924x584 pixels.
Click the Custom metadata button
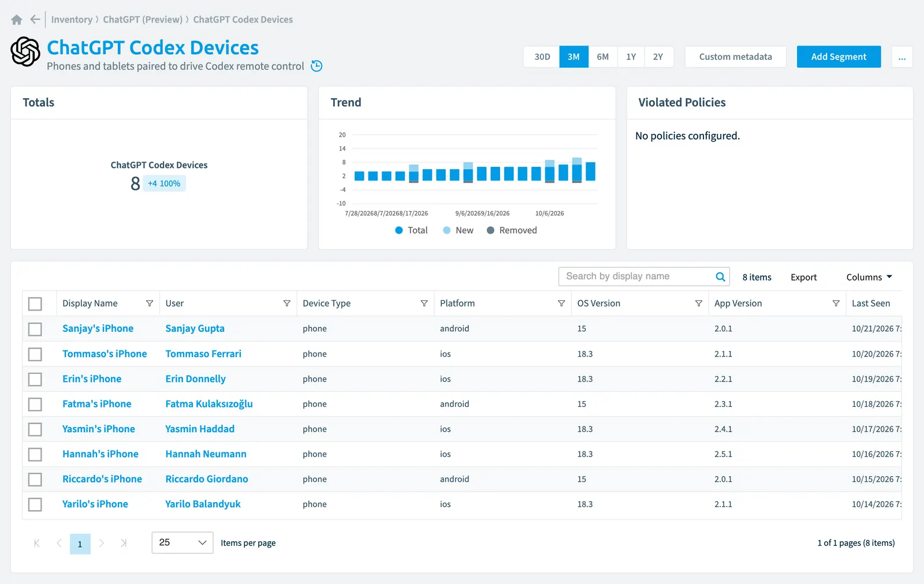coord(735,57)
